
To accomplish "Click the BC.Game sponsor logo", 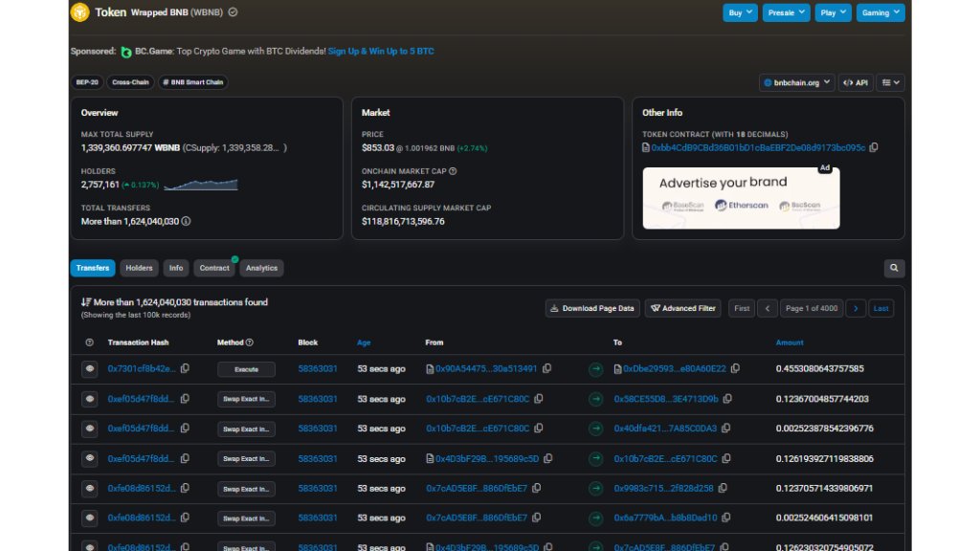I will coord(126,52).
